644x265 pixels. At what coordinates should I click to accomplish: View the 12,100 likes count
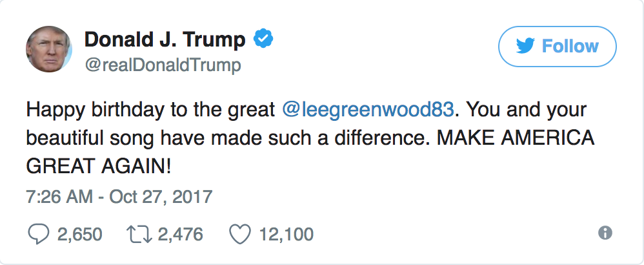pos(286,234)
